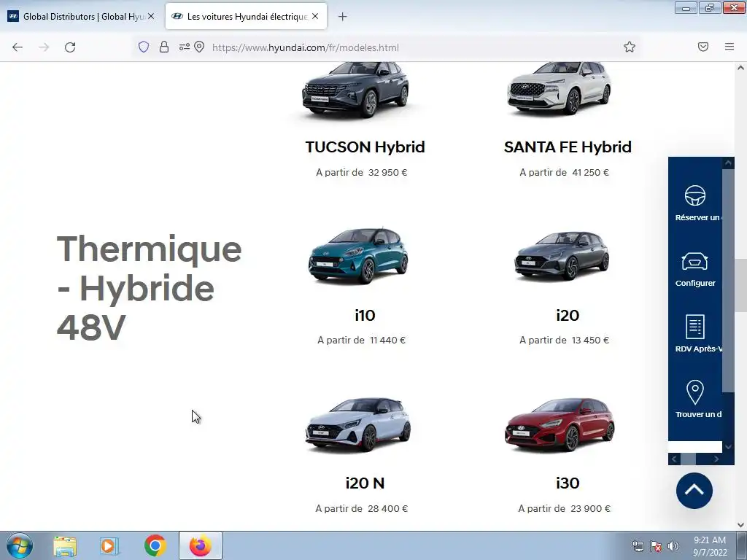Save page to Pocket
This screenshot has height=560, width=747.
(703, 47)
